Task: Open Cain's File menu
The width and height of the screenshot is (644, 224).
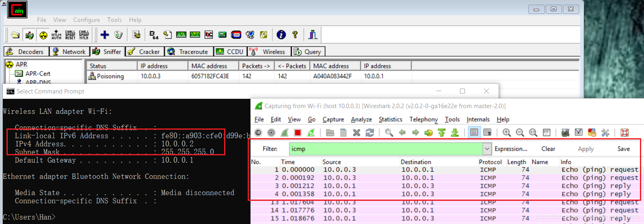Action: [x=41, y=20]
